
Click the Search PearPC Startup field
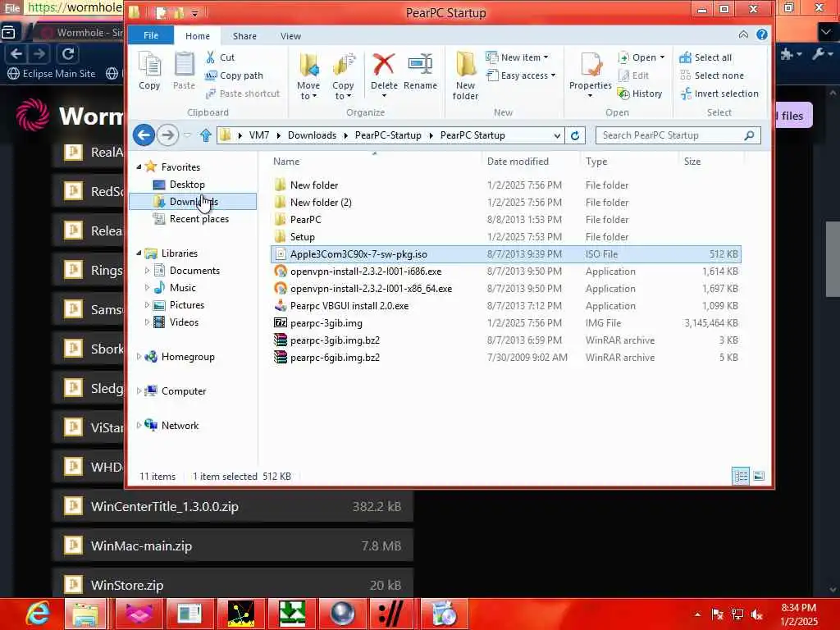(x=678, y=135)
